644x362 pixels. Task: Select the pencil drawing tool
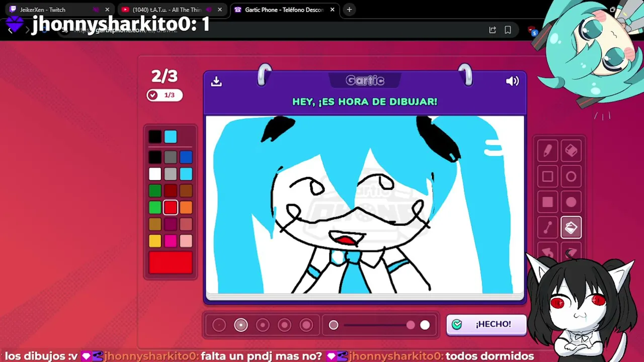(x=547, y=151)
